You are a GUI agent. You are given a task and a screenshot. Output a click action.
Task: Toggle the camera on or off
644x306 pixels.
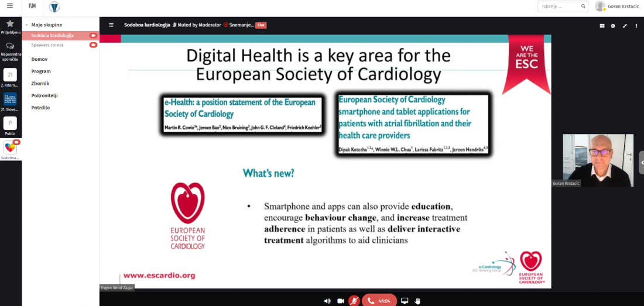click(x=341, y=301)
